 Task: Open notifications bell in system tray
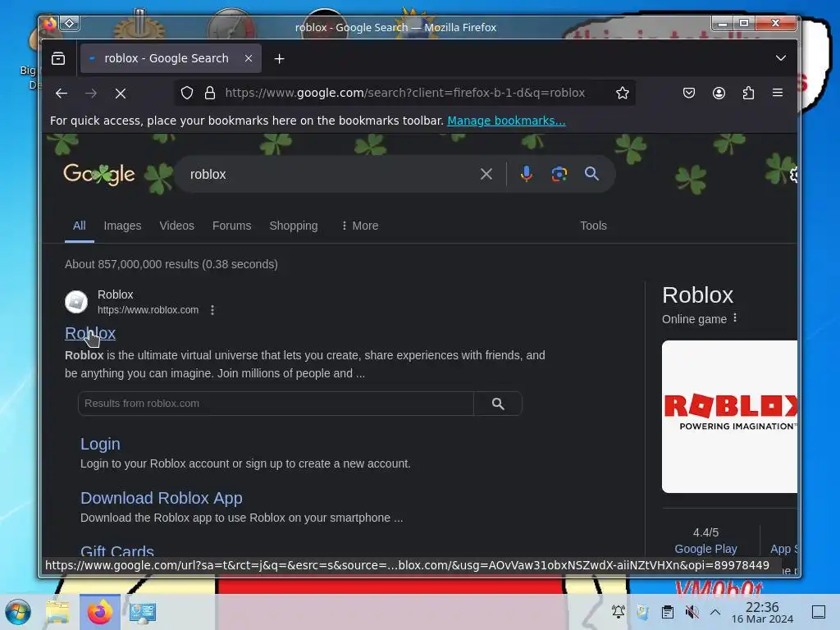[619, 612]
